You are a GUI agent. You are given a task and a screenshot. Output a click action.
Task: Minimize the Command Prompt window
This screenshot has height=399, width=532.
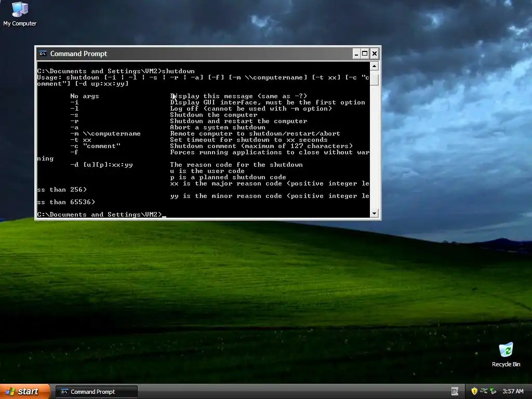pos(356,54)
